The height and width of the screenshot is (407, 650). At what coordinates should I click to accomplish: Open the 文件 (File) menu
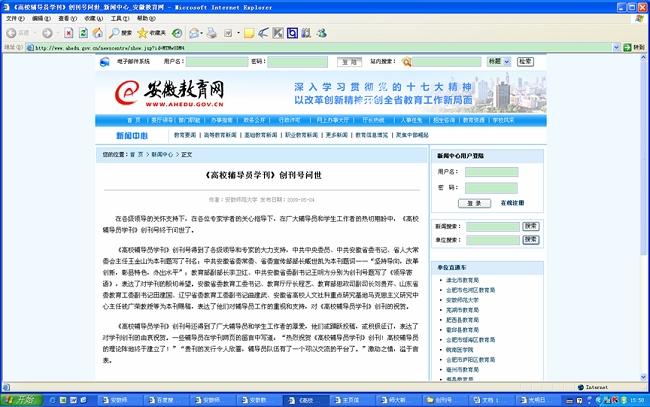(15, 19)
